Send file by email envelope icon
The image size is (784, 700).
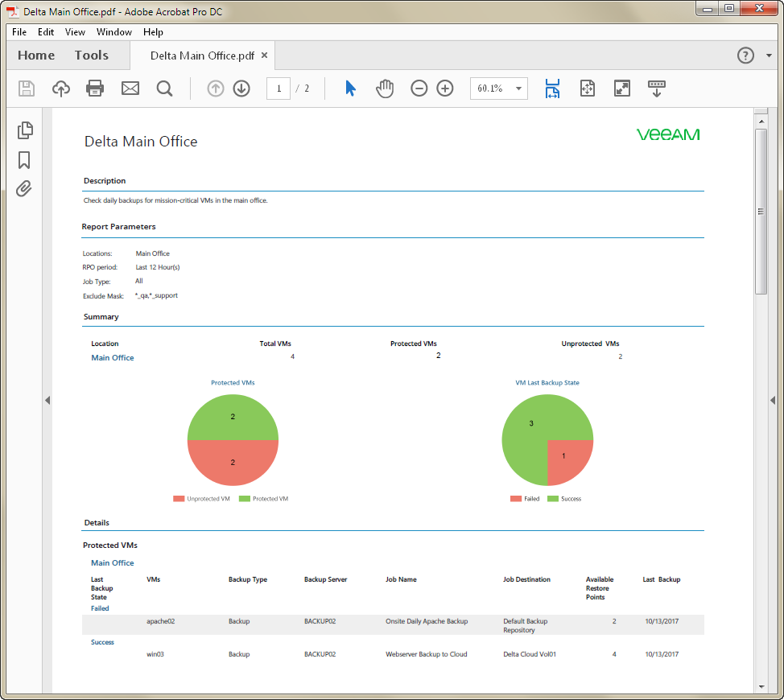click(x=130, y=89)
